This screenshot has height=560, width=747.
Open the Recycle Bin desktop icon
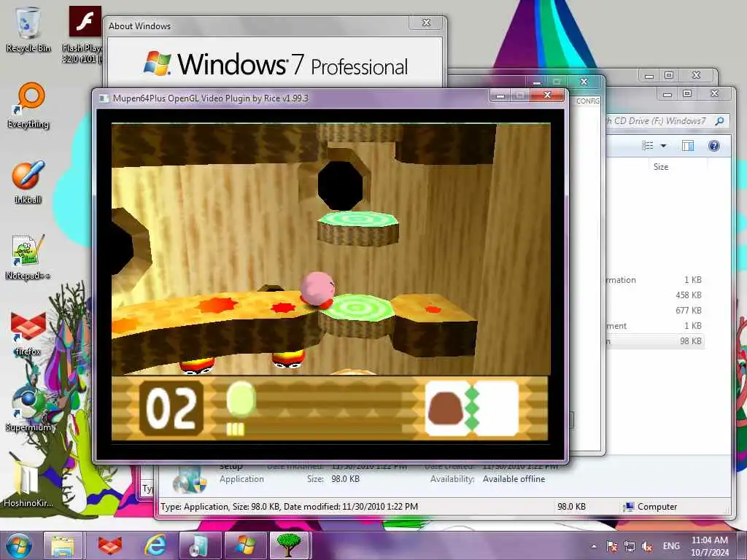[28, 29]
